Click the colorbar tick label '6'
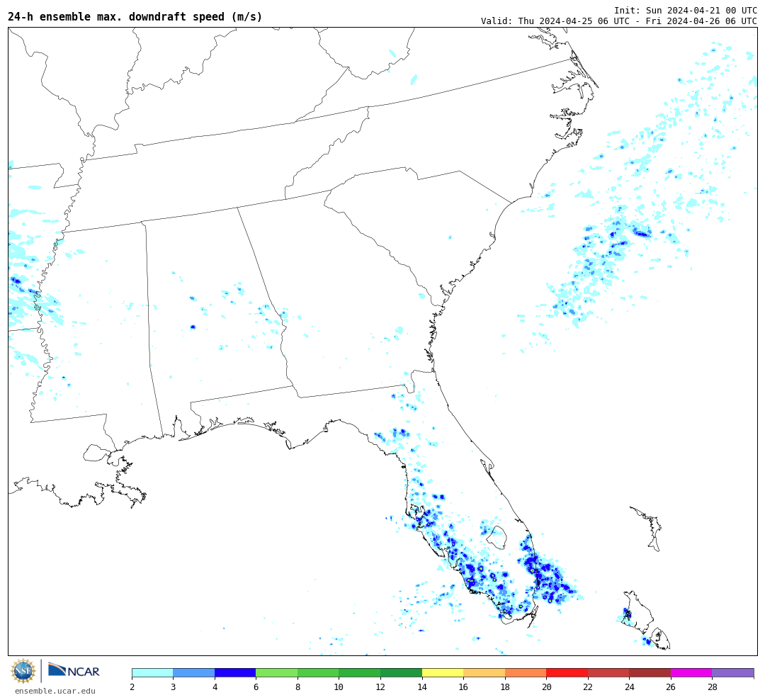765x700 pixels. (256, 687)
